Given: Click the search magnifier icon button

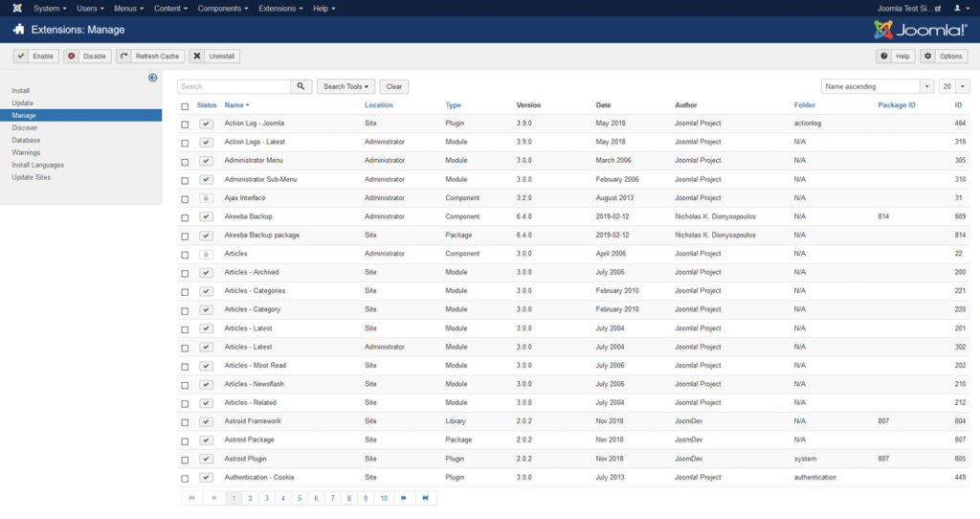Looking at the screenshot, I should click(x=301, y=86).
